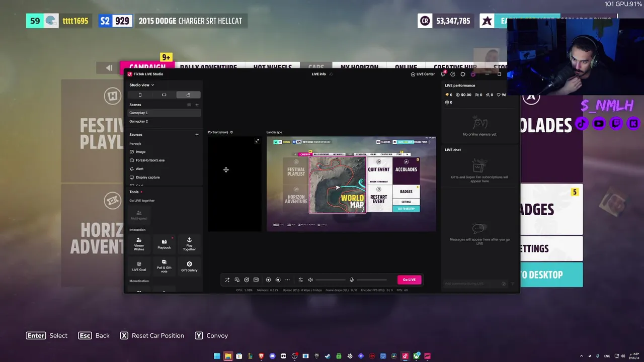Select the Alert source
Image resolution: width=644 pixels, height=362 pixels.
coord(164,168)
